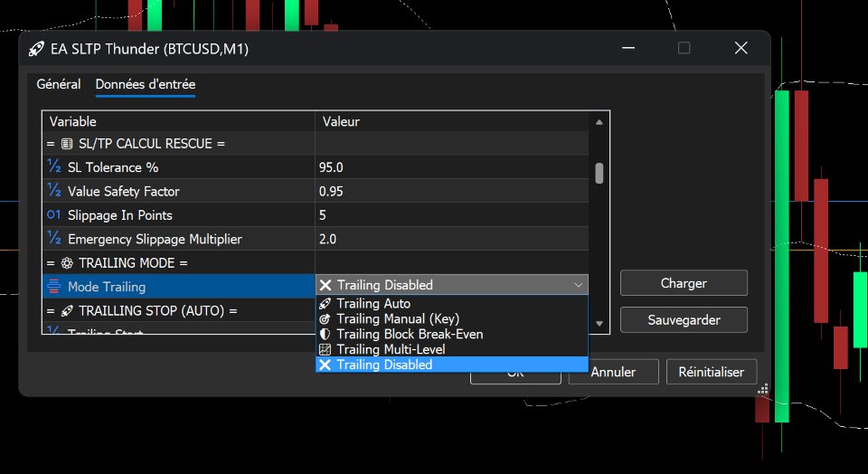Click the rocket icon in the dialog title bar
868x474 pixels.
(x=36, y=49)
